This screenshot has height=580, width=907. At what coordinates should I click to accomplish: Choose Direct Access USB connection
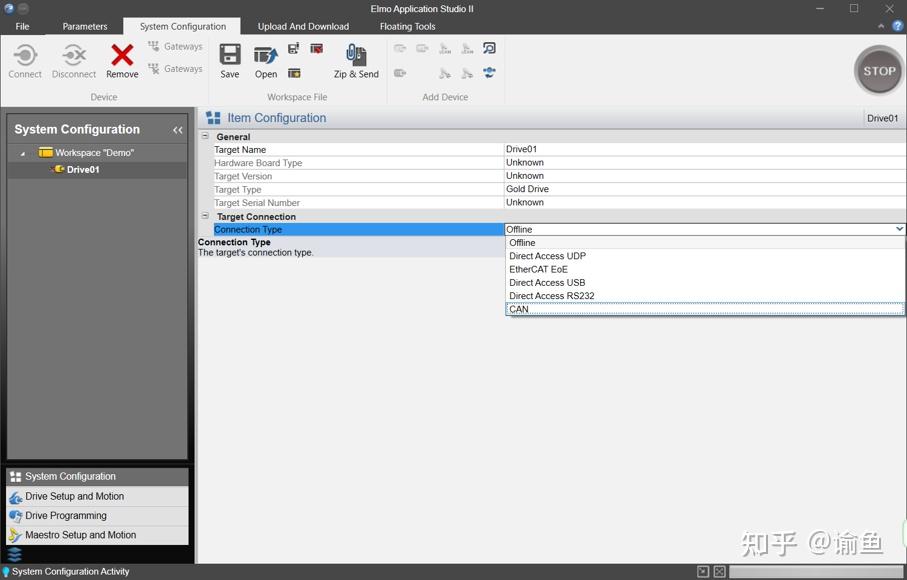pos(705,283)
